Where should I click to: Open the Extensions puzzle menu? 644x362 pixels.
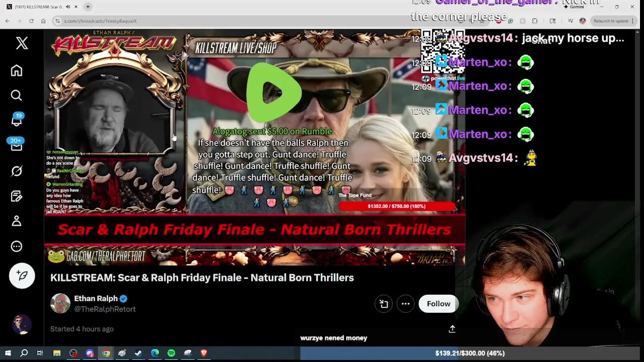(x=535, y=21)
